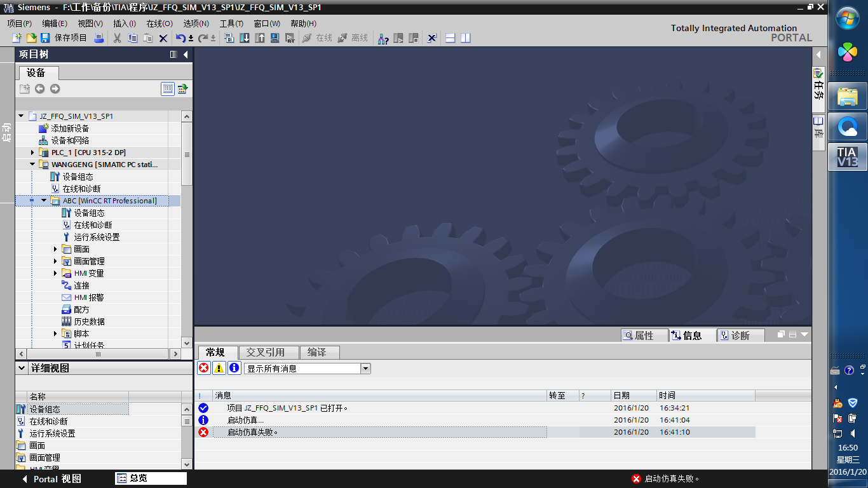
Task: Click the Windows Start button
Action: coord(848,18)
